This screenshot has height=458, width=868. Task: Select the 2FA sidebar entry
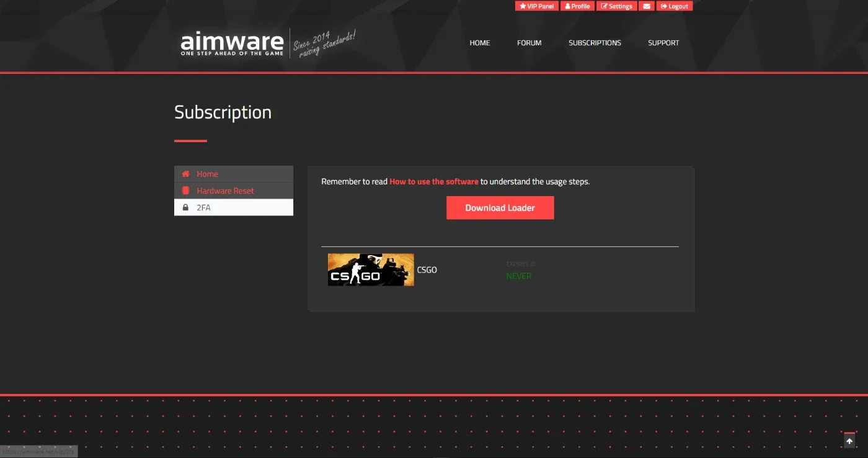tap(234, 207)
